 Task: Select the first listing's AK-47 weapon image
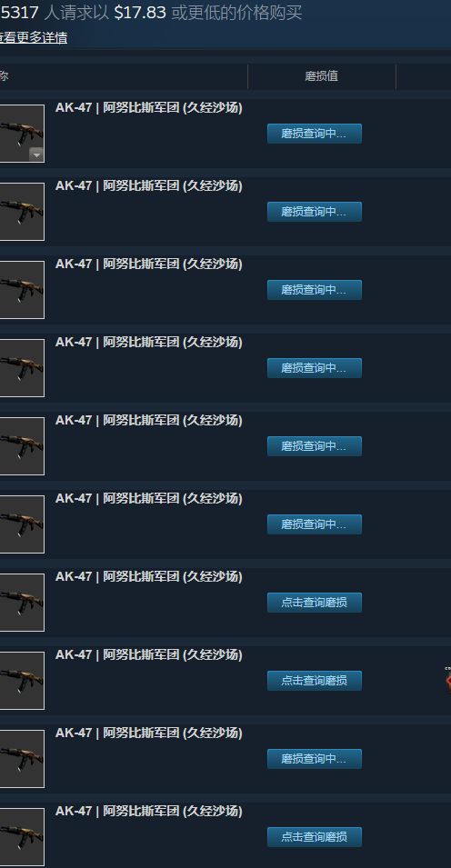(x=22, y=134)
